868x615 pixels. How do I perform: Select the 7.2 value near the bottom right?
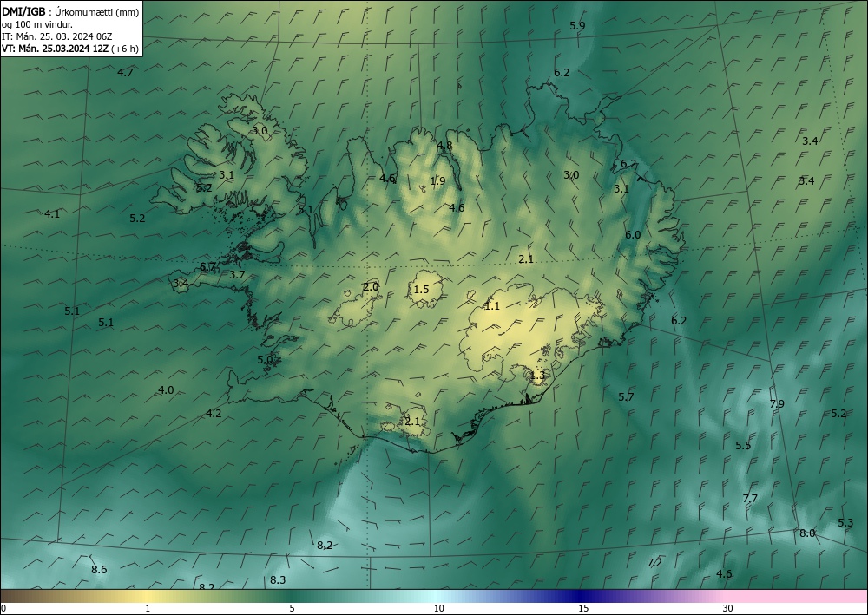654,563
